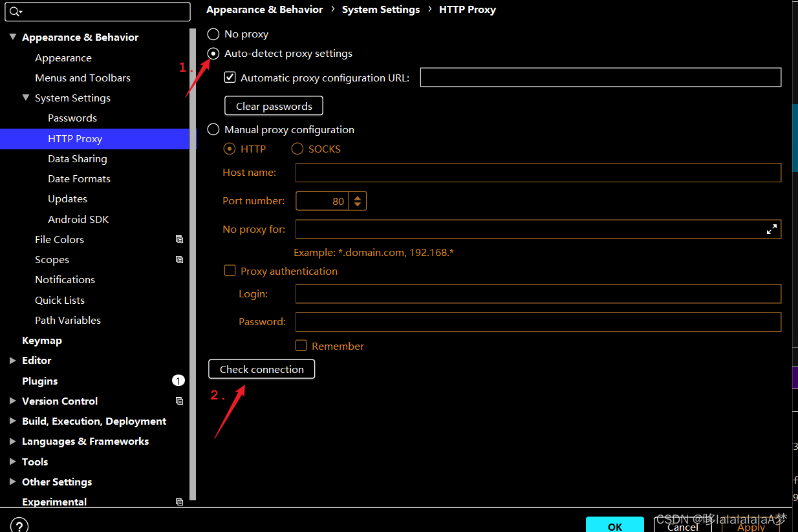Viewport: 798px width, 532px height.
Task: Increase the port number with the stepper
Action: 358,197
